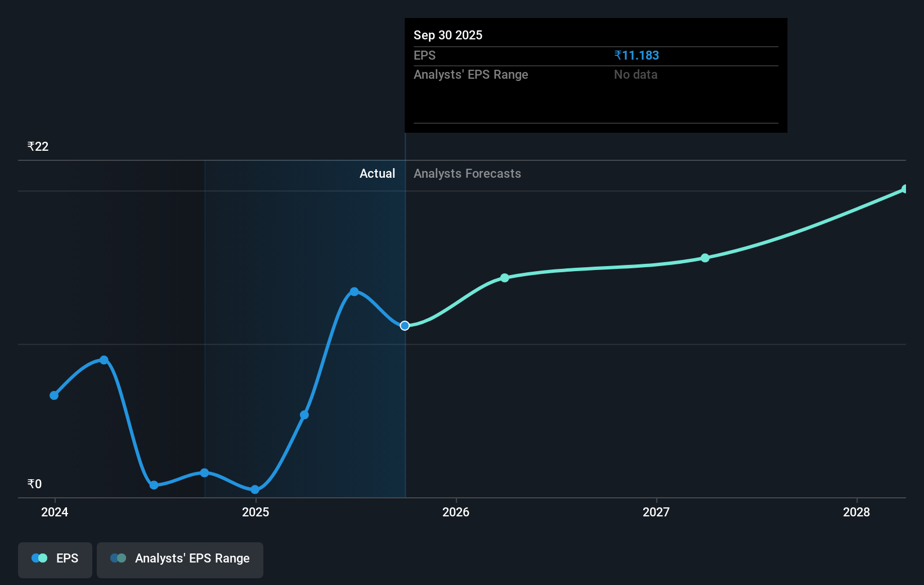The height and width of the screenshot is (585, 924).
Task: Toggle visibility of the forecast line via legend
Action: (x=180, y=559)
